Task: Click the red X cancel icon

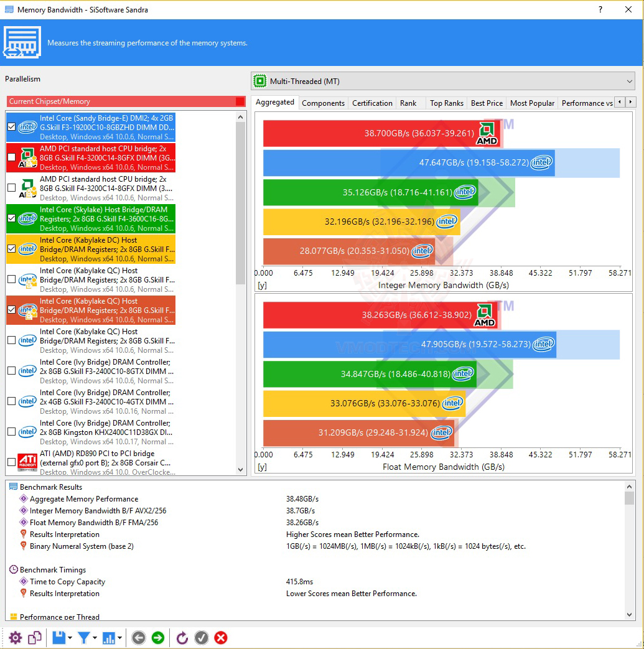Action: 221,638
